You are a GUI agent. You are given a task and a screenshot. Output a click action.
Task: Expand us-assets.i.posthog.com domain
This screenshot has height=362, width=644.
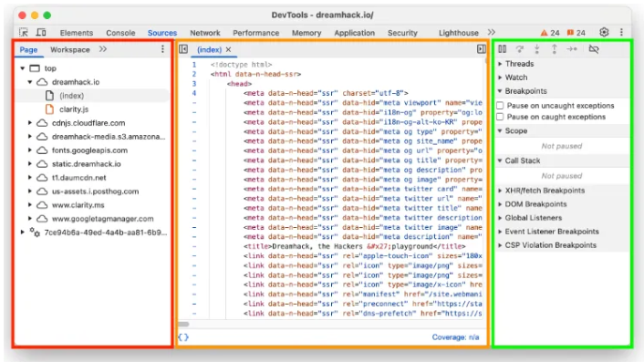coord(30,191)
